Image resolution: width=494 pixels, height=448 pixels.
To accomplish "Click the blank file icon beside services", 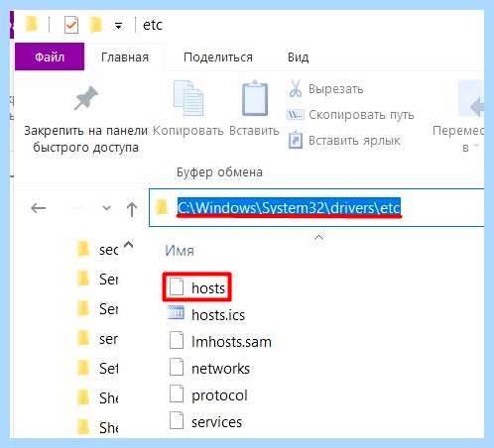I will [x=177, y=420].
